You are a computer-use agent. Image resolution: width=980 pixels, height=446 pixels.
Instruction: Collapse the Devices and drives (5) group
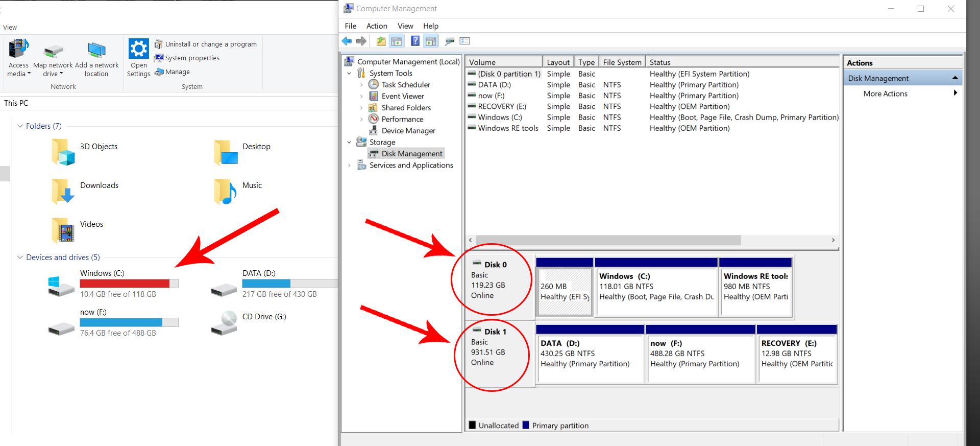[x=20, y=257]
